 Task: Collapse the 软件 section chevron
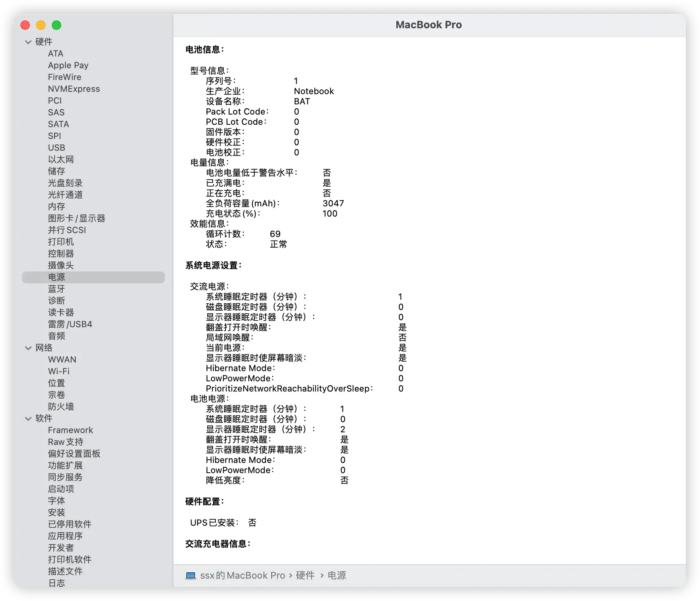[x=28, y=419]
